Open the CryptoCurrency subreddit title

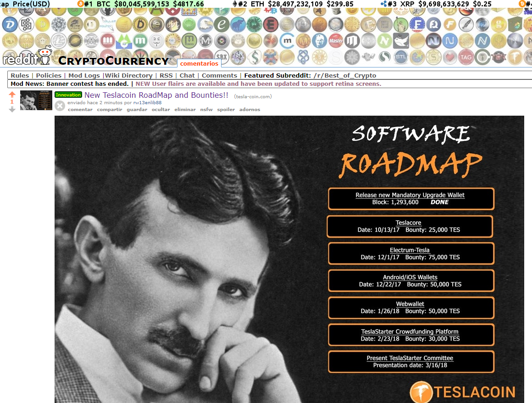(113, 61)
